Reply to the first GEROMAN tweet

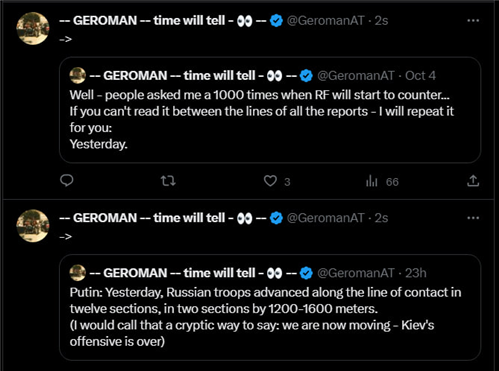click(67, 181)
